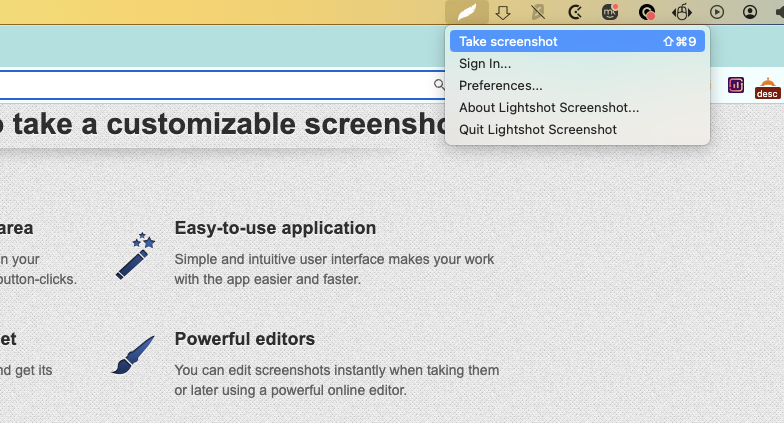
Task: Open the Klokki-style C-shaped menu bar icon
Action: [575, 12]
